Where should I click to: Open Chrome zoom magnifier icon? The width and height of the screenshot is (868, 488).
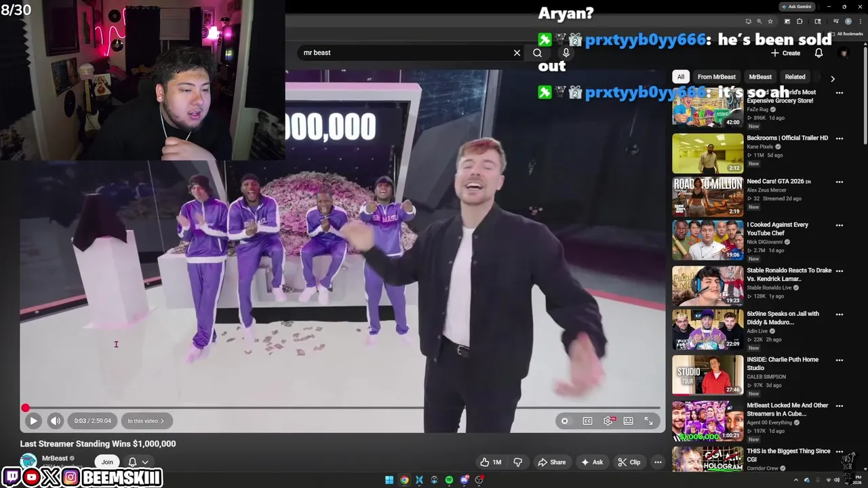759,21
